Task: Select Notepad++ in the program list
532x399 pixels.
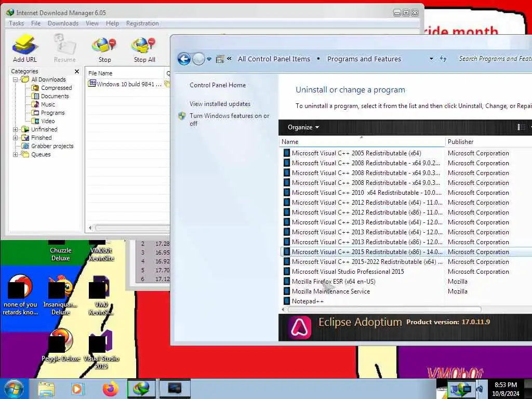Action: [308, 301]
